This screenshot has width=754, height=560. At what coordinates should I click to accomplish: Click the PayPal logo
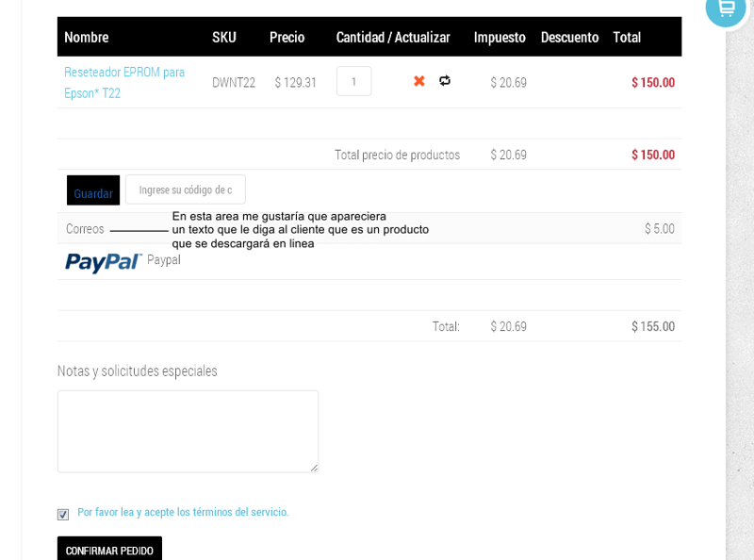(104, 263)
